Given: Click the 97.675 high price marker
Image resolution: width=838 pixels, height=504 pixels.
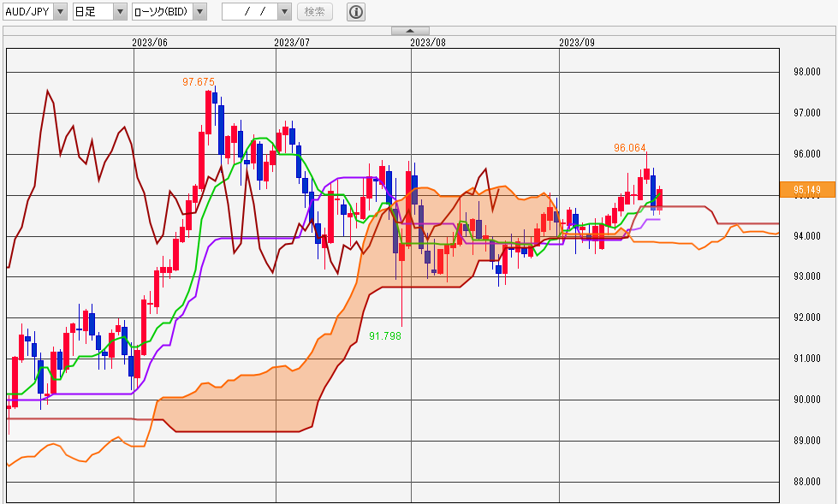Looking at the screenshot, I should click(199, 82).
